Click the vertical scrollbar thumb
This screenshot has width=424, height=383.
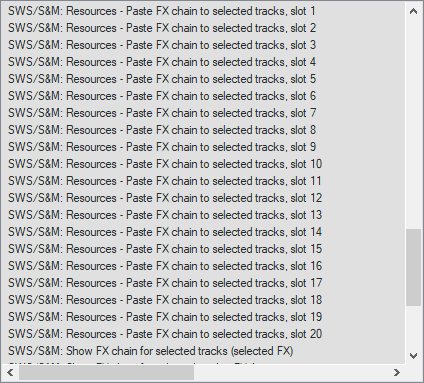(413, 267)
